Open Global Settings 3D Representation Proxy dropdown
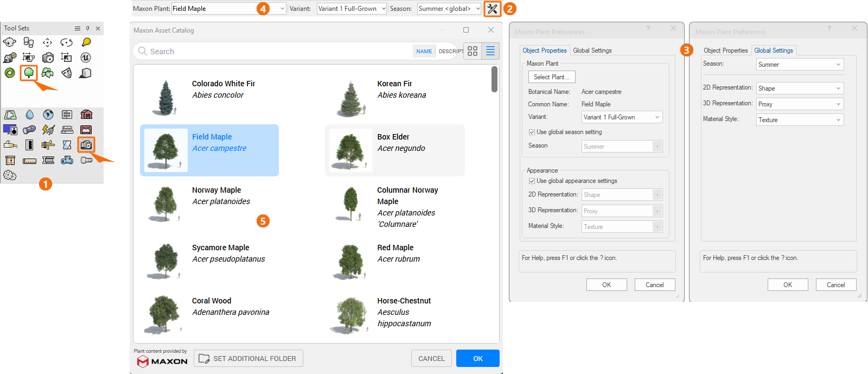The image size is (868, 374). (x=800, y=104)
